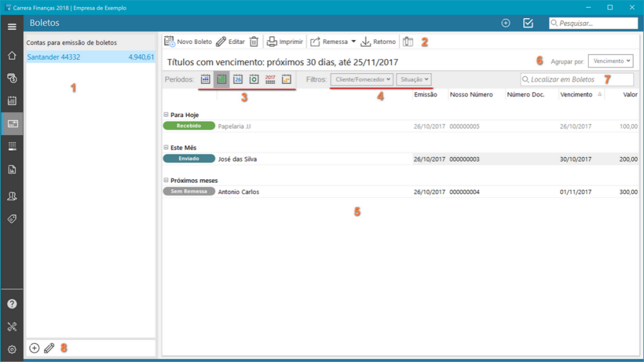The height and width of the screenshot is (362, 644).
Task: Open the contacts (people) icon in sidebar
Action: [x=12, y=196]
